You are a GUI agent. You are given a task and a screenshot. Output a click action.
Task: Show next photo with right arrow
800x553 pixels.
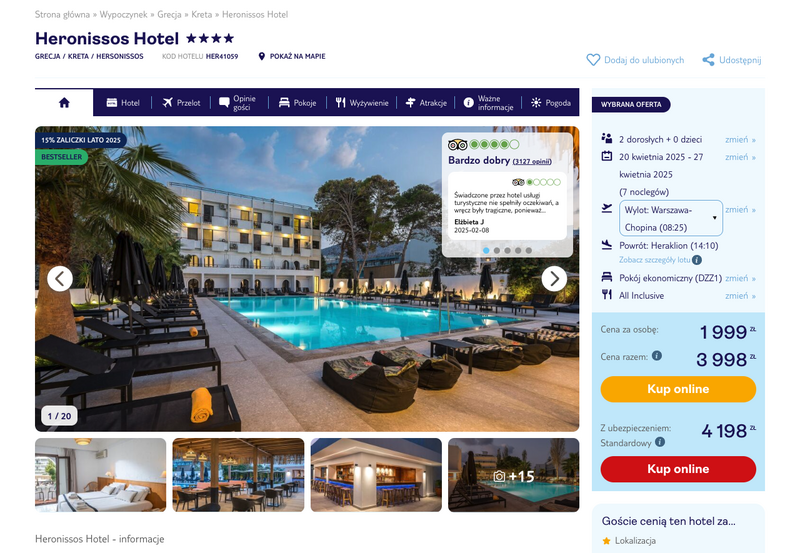coord(554,279)
